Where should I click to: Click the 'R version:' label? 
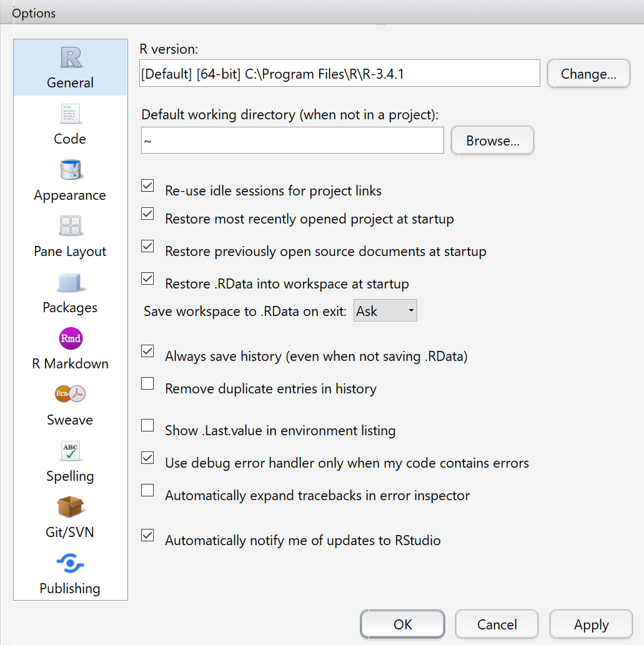coord(169,49)
